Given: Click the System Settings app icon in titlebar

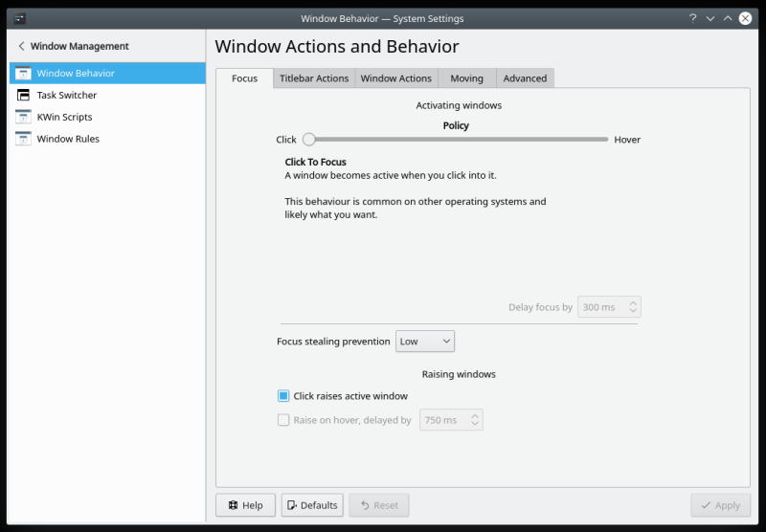Looking at the screenshot, I should click(x=19, y=18).
